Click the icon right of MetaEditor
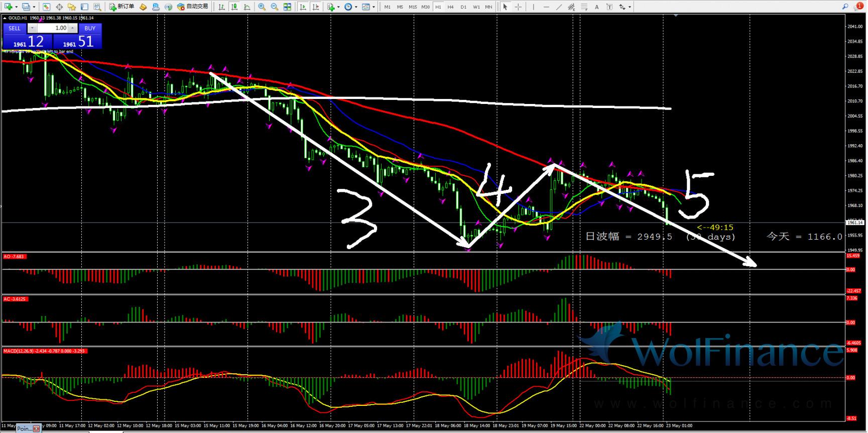The width and height of the screenshot is (868, 433). coord(156,7)
